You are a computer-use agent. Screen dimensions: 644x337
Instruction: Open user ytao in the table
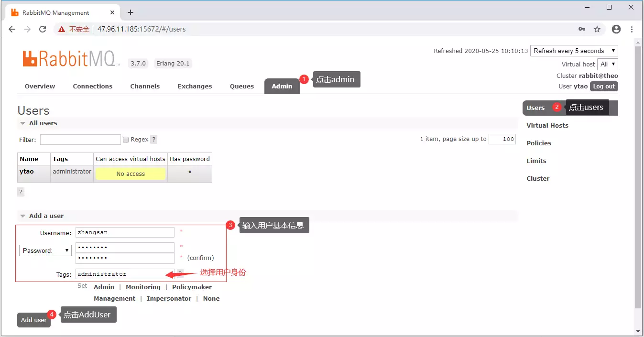pyautogui.click(x=27, y=171)
